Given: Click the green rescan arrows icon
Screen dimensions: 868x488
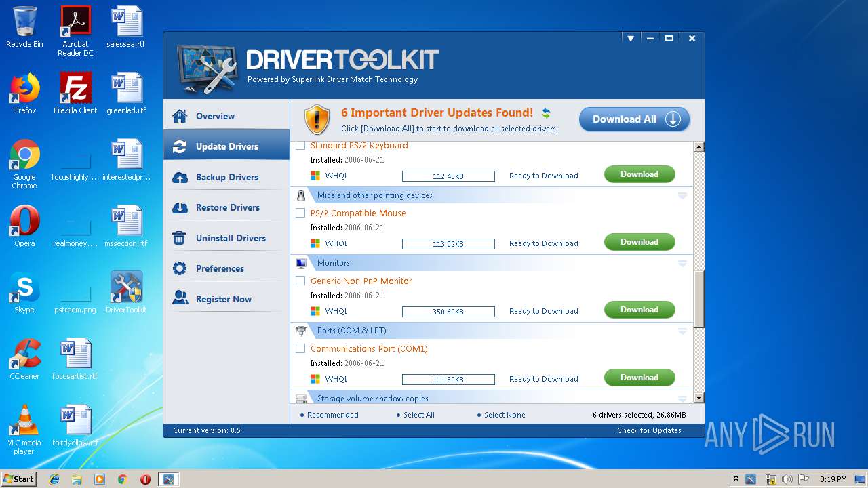Looking at the screenshot, I should tap(546, 113).
